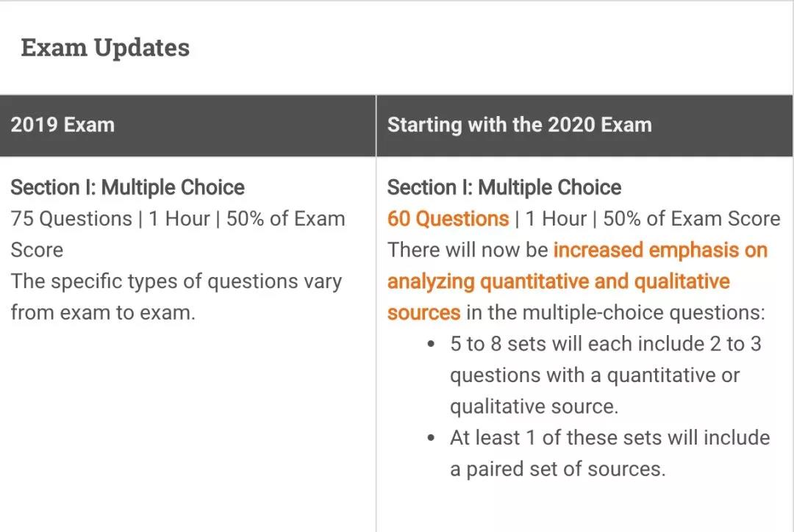This screenshot has height=532, width=794.
Task: Click text from exam to exam
Action: pos(103,313)
